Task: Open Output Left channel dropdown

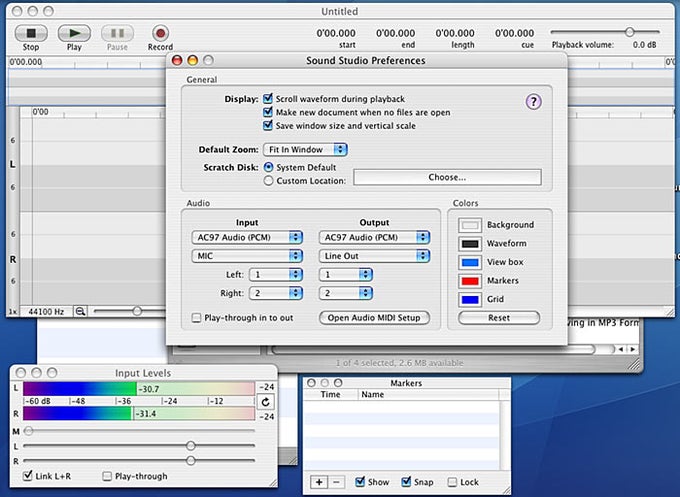Action: [346, 275]
